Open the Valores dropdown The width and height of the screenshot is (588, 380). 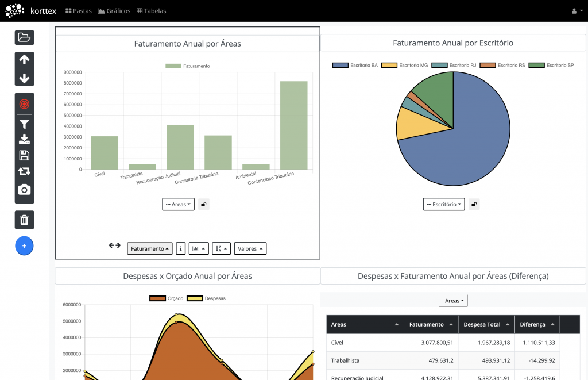tap(250, 248)
